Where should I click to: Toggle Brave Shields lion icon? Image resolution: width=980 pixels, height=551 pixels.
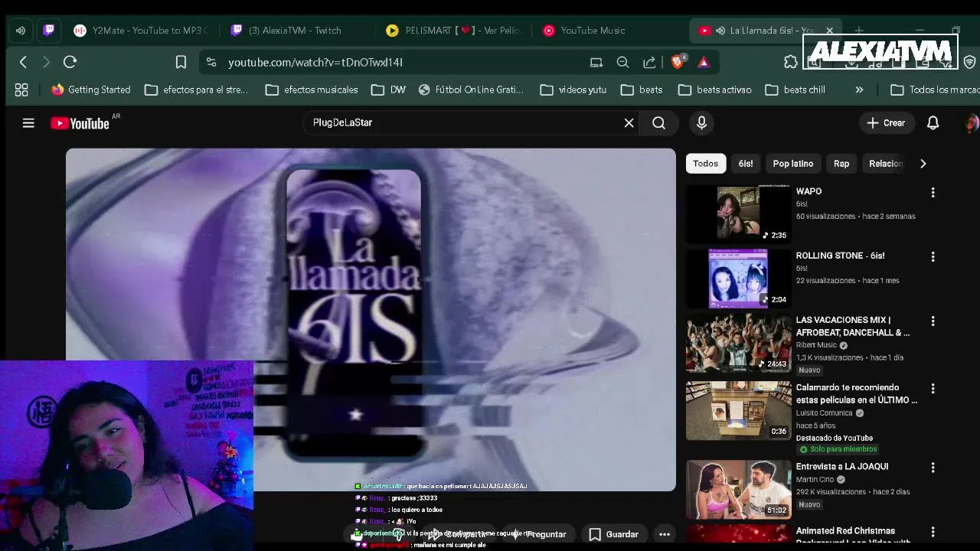[x=678, y=62]
